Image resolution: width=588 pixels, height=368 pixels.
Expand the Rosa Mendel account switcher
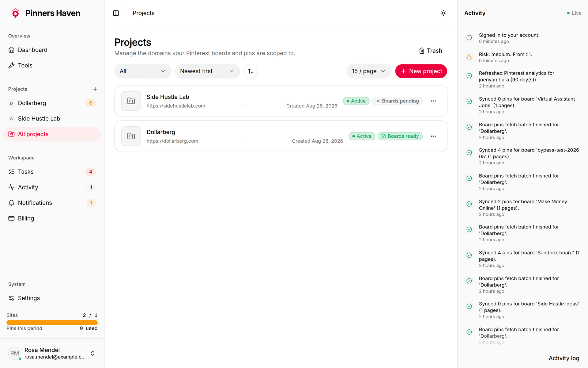coord(52,353)
